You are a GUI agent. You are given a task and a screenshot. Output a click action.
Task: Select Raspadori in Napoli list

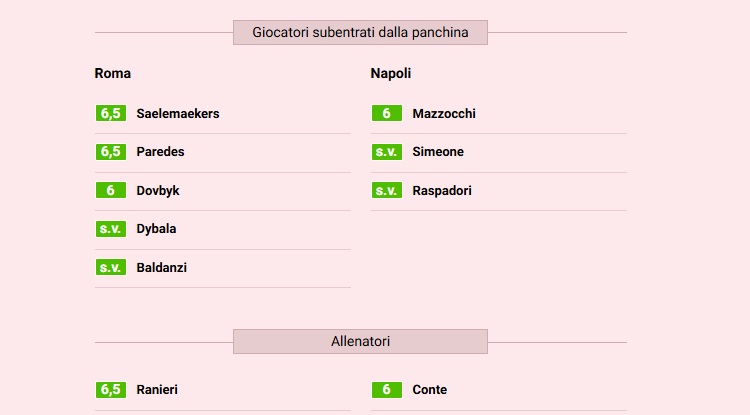pos(441,190)
